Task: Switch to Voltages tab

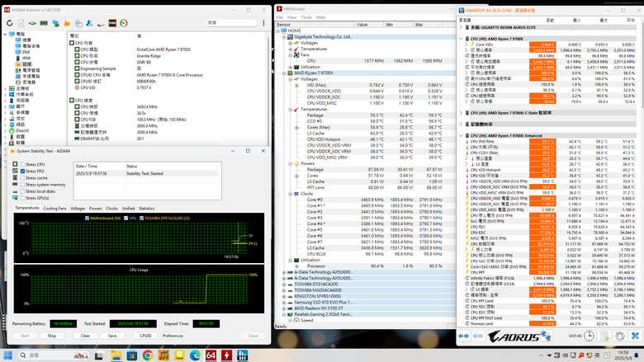Action: click(x=78, y=209)
